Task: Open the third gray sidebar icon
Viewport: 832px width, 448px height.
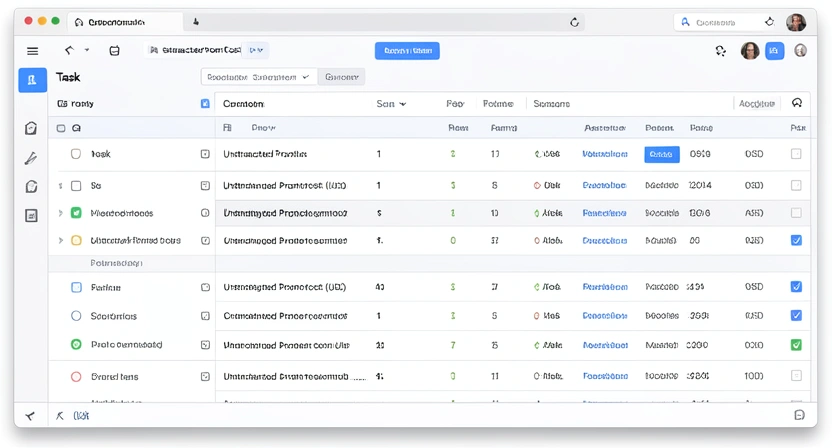Action: (x=31, y=186)
